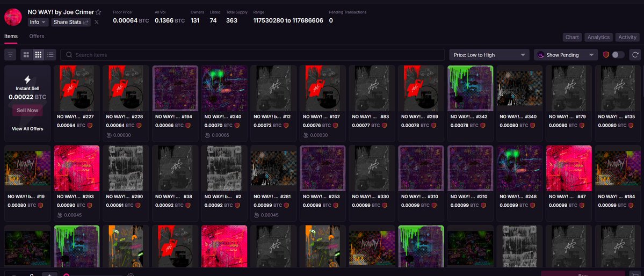The image size is (644, 276).
Task: Open the collection's X (Twitter) profile icon
Action: pyautogui.click(x=97, y=22)
